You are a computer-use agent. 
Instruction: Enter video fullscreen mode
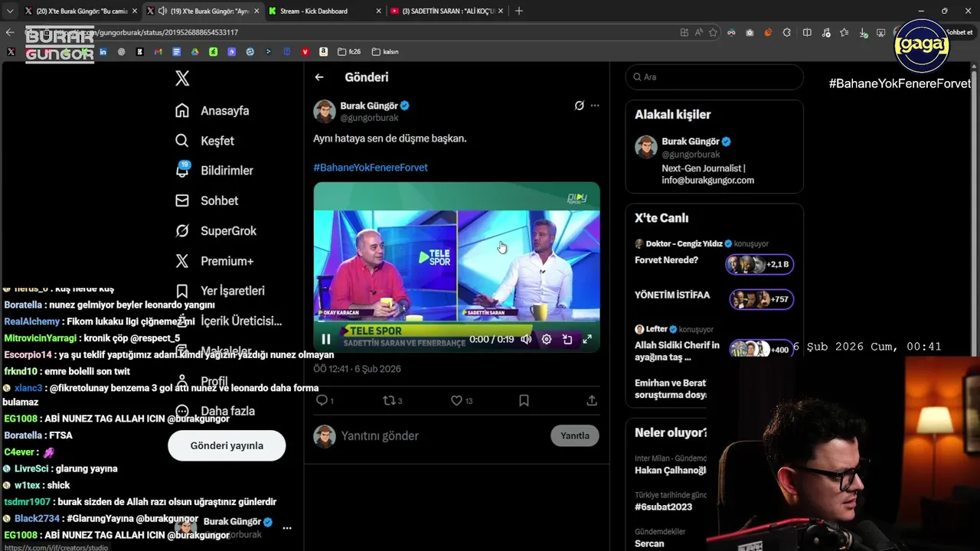(x=587, y=339)
